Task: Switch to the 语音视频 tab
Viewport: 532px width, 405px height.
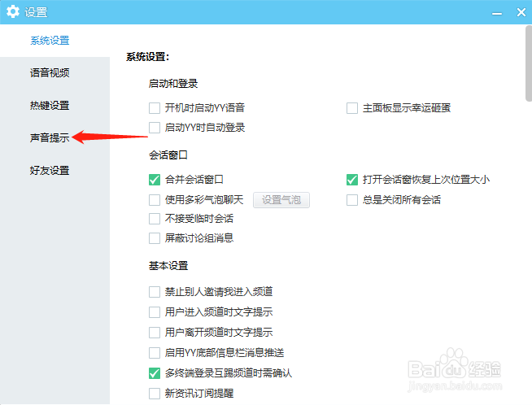Action: [50, 72]
